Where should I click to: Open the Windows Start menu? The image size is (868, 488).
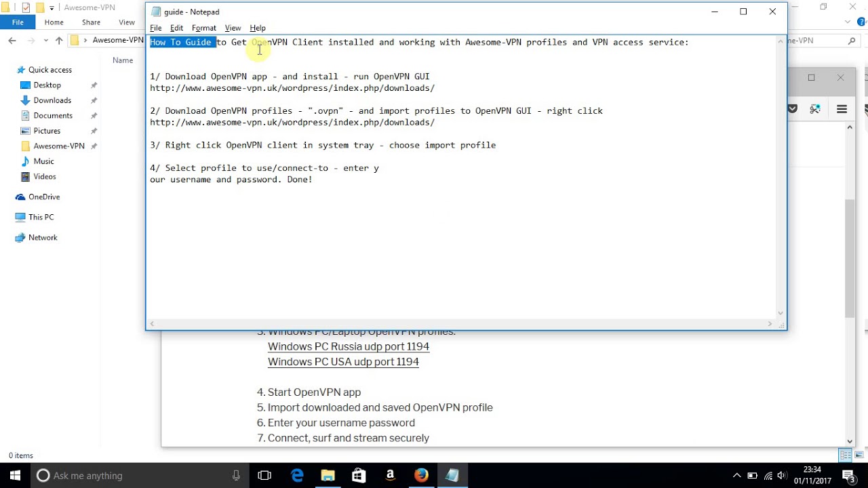point(15,475)
